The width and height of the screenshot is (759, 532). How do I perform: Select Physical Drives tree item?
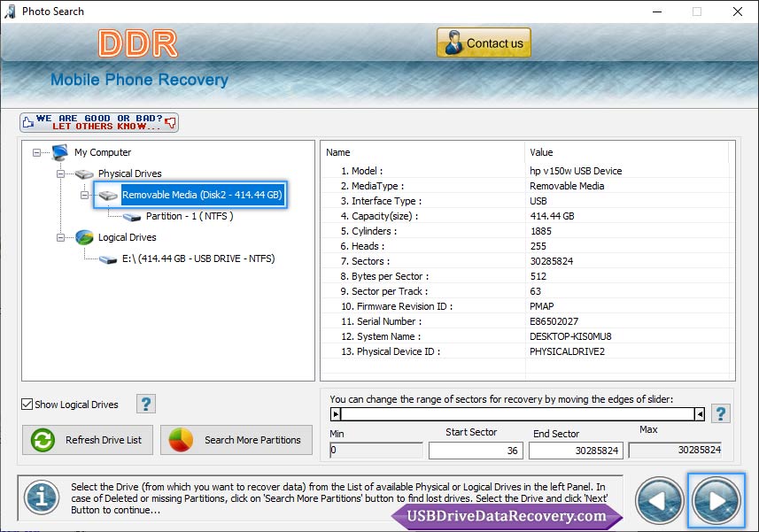[129, 173]
